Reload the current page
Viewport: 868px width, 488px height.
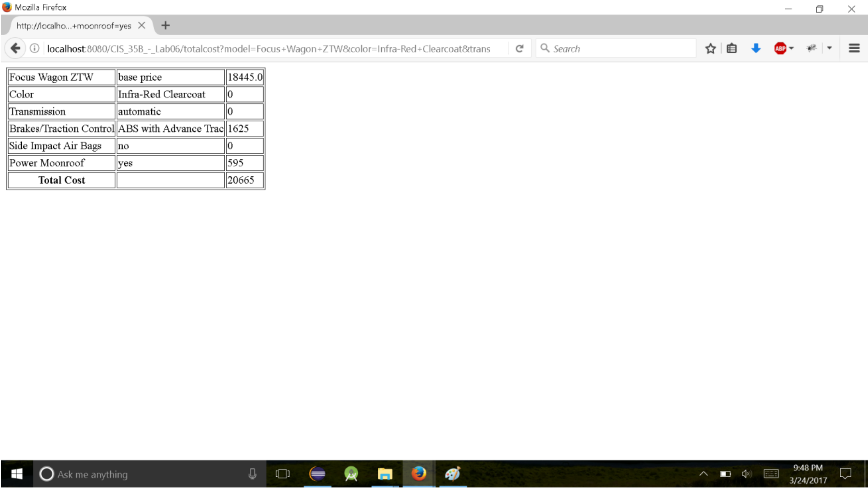coord(519,49)
